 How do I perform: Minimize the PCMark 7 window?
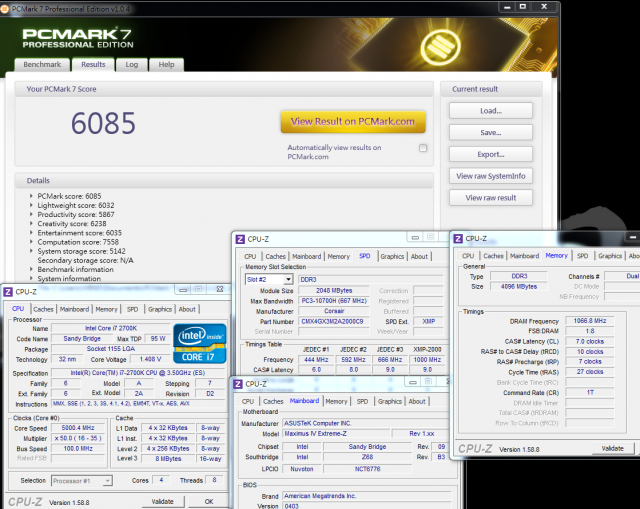[x=507, y=7]
